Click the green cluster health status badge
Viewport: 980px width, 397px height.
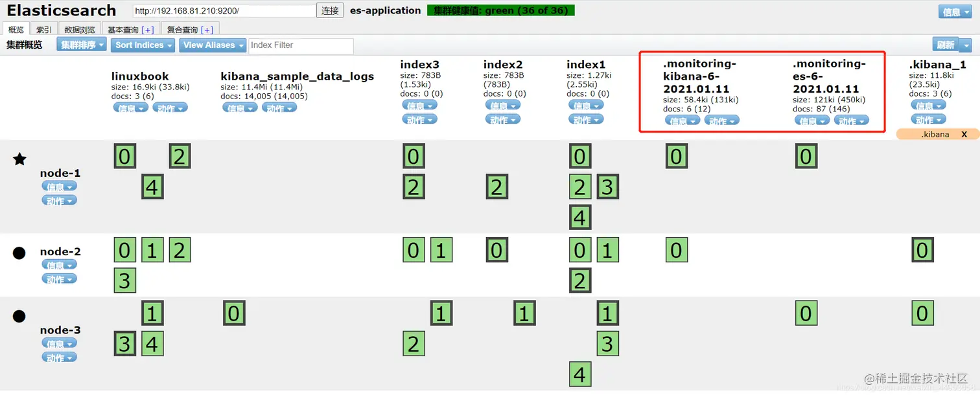[501, 10]
